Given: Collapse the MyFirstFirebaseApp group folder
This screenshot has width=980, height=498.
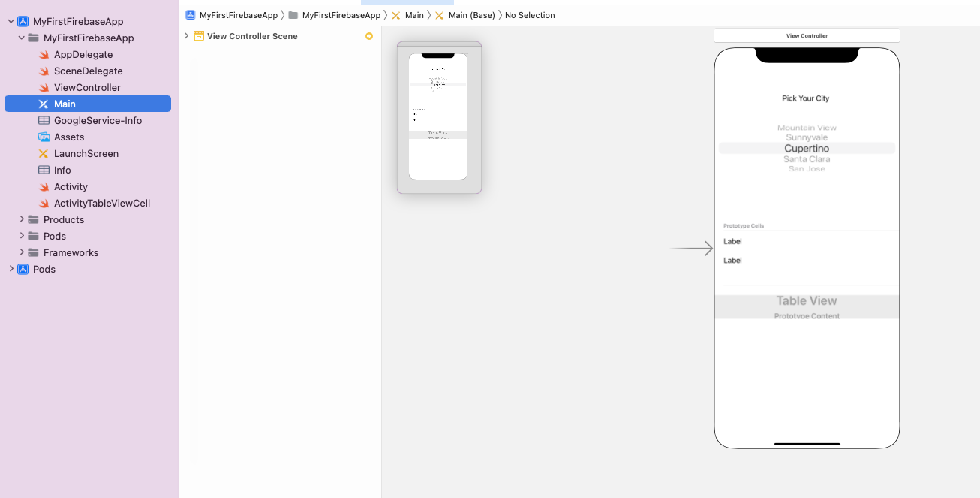Looking at the screenshot, I should pos(21,38).
